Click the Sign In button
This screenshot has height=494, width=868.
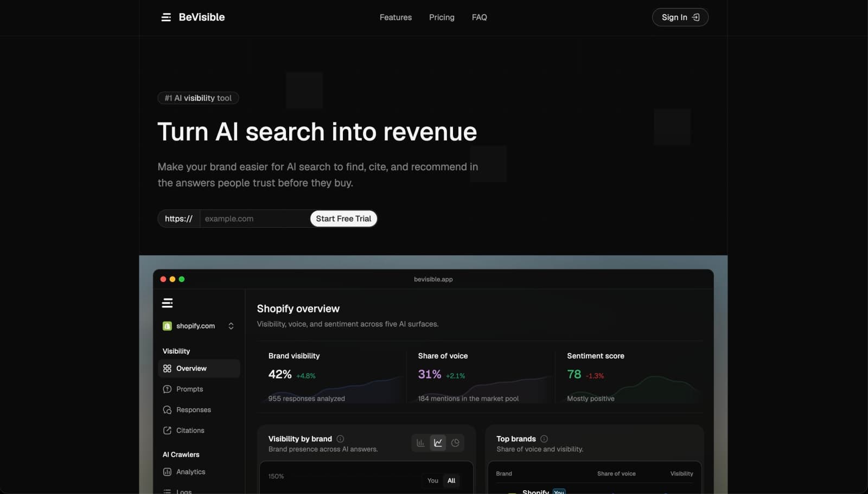[x=680, y=17]
